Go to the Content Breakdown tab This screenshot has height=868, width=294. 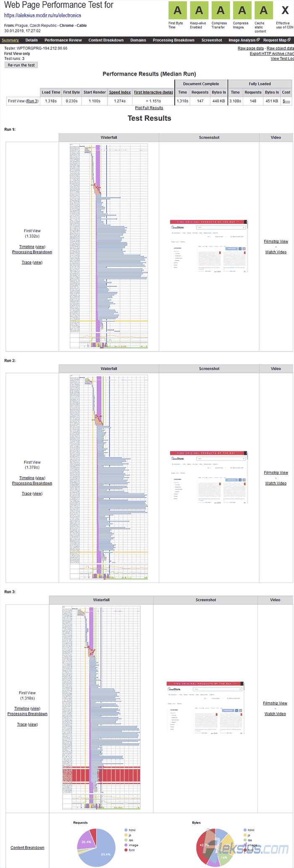[x=106, y=40]
